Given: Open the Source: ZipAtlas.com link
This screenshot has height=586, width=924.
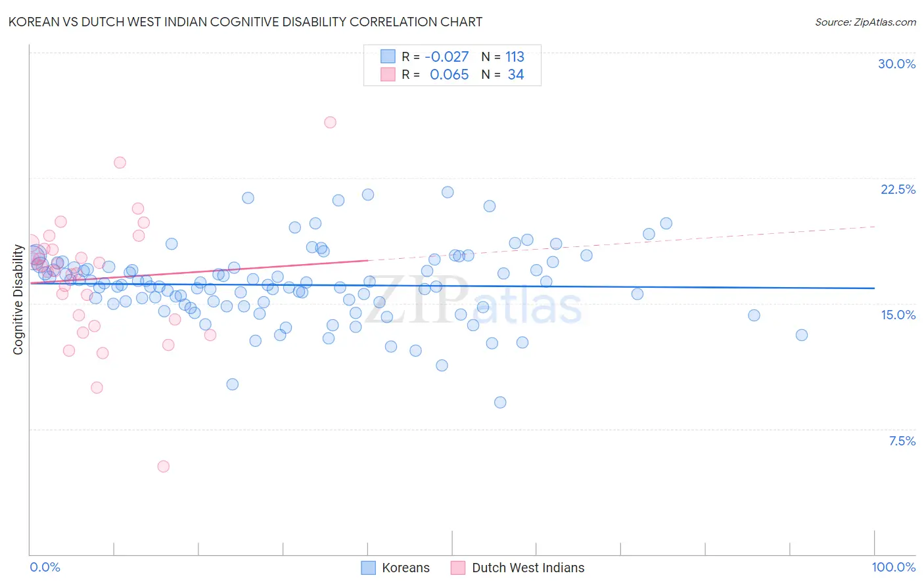Looking at the screenshot, I should point(866,22).
